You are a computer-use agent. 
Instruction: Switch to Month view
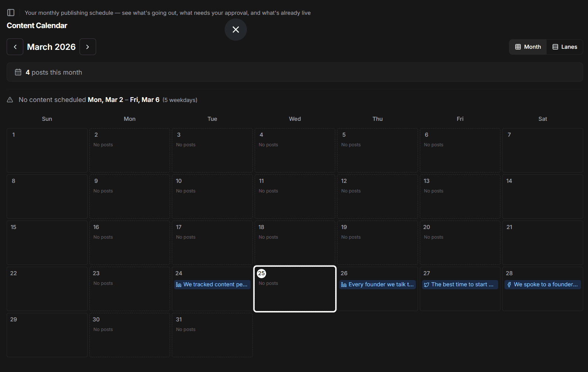point(528,47)
